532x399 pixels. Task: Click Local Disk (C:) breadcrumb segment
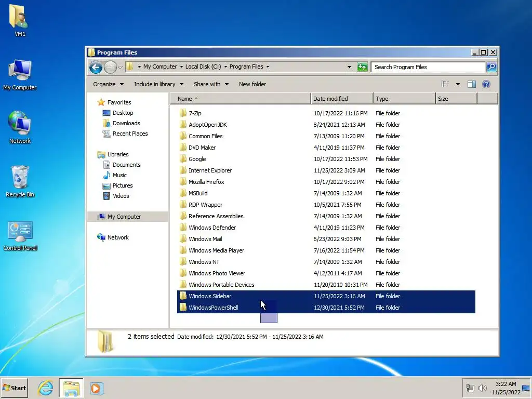[x=203, y=66]
